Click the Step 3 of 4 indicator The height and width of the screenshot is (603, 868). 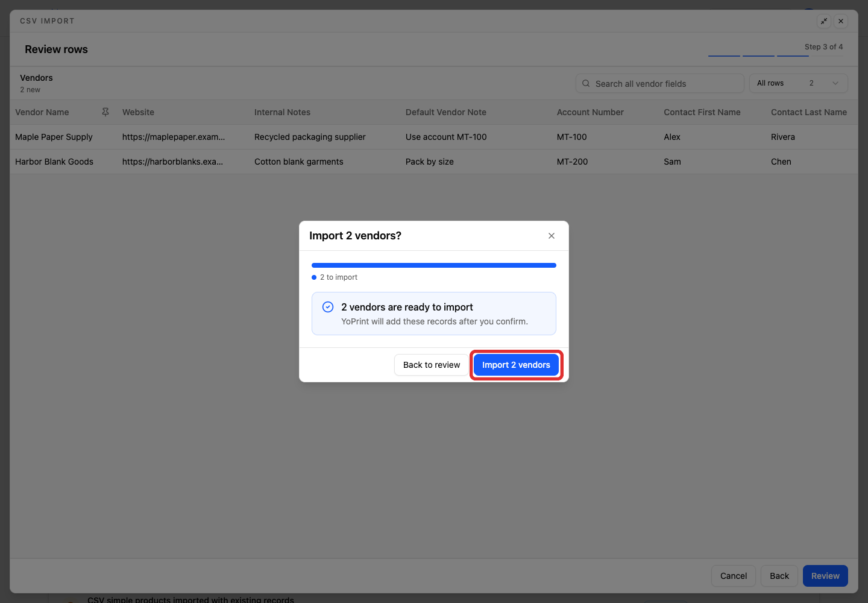pyautogui.click(x=824, y=47)
